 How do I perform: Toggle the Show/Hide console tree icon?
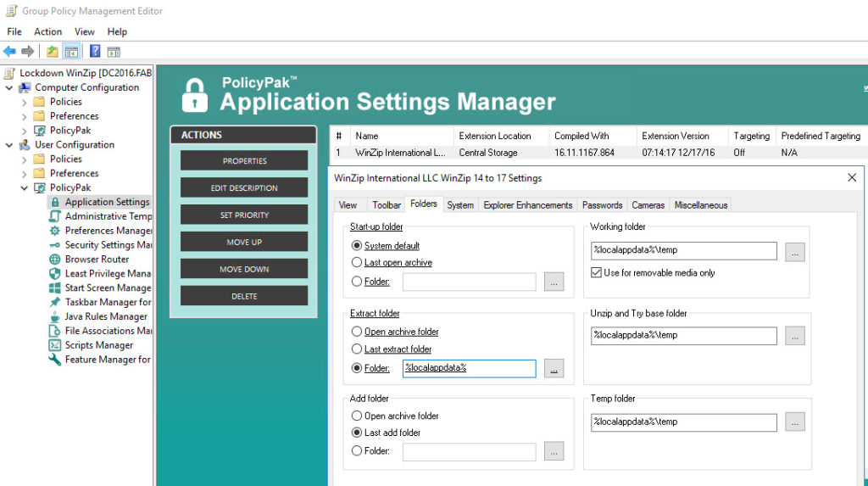pyautogui.click(x=71, y=52)
